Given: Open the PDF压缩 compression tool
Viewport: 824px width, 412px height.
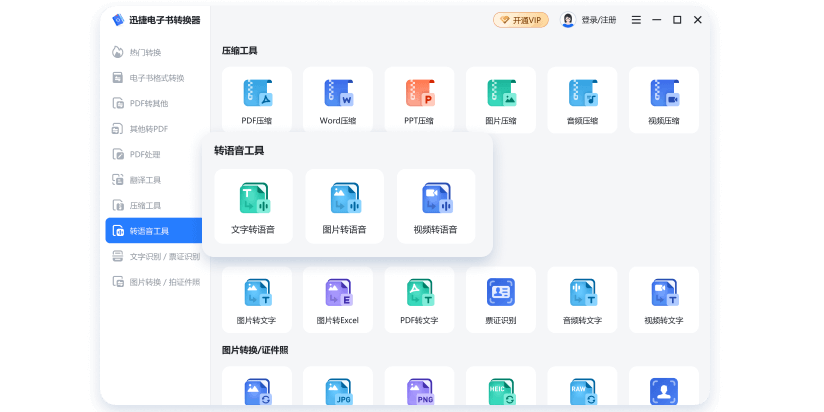Looking at the screenshot, I should [x=257, y=99].
